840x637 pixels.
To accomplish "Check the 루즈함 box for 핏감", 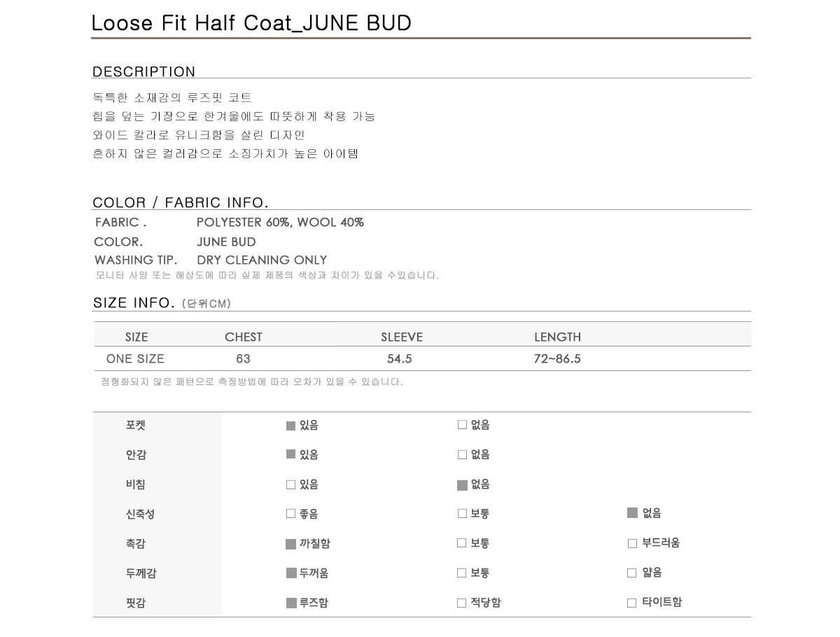I will click(x=291, y=603).
